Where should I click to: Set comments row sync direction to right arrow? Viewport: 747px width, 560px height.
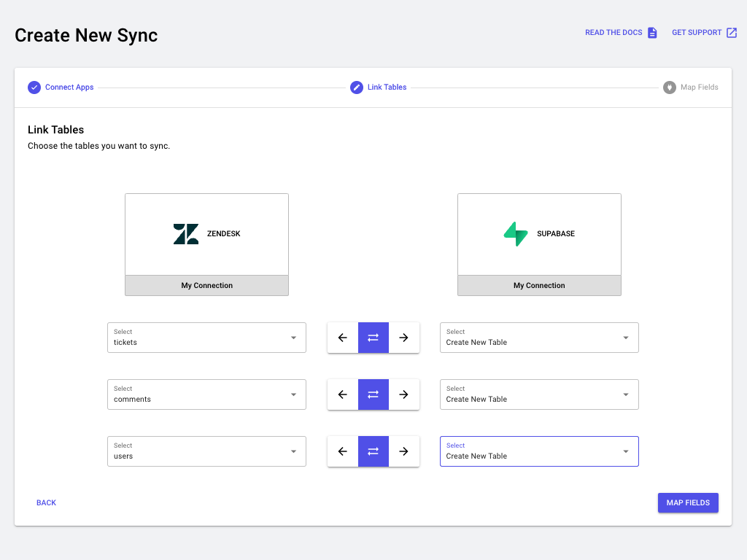pyautogui.click(x=404, y=394)
